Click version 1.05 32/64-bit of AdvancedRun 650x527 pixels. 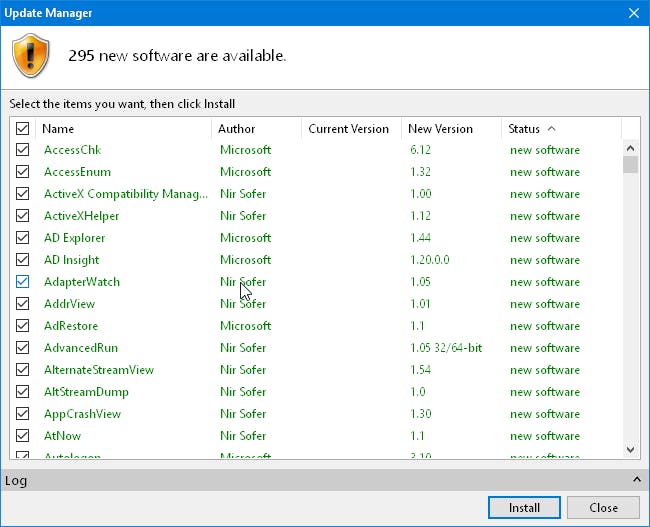(446, 347)
